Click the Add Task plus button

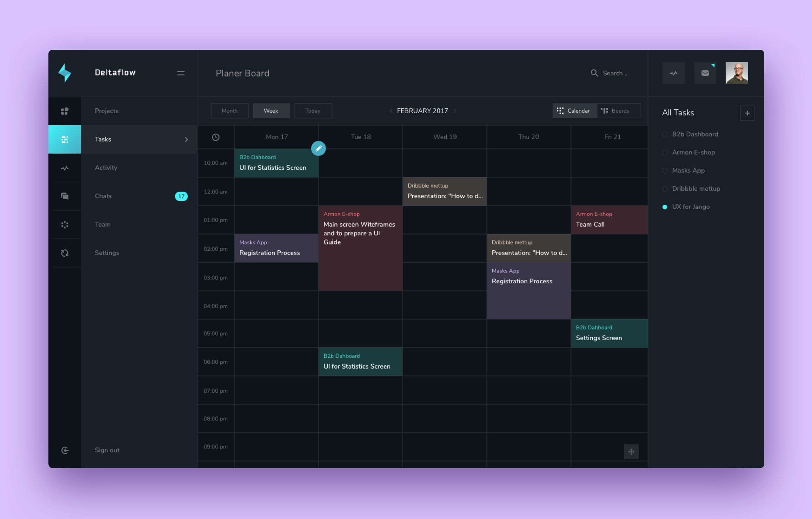(x=747, y=113)
